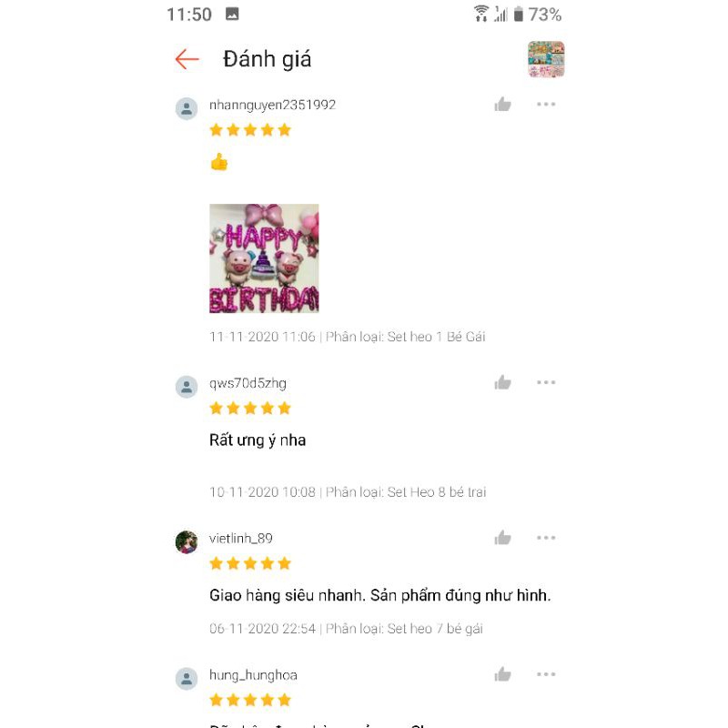Open more options for qws70d5zhg's review

pyautogui.click(x=546, y=382)
